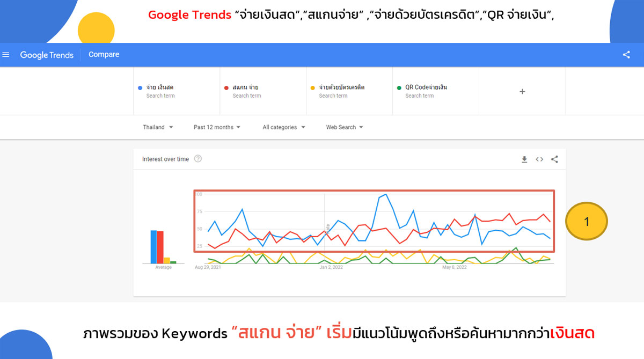644x359 pixels.
Task: Click the yellow circle labeled 1
Action: [x=586, y=221]
